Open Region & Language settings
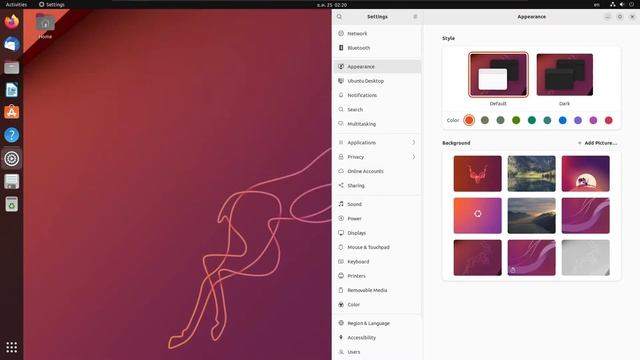The height and width of the screenshot is (360, 640). click(x=377, y=323)
